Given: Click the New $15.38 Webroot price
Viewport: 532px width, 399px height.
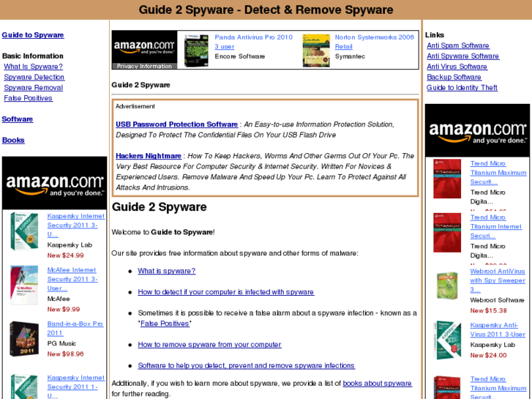Looking at the screenshot, I should coord(489,310).
